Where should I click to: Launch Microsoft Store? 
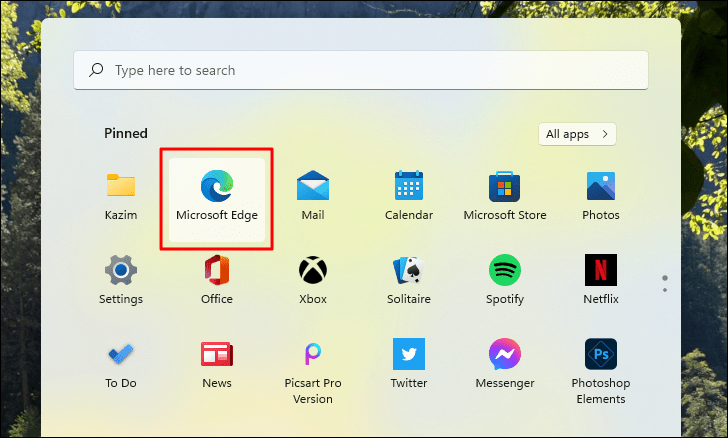tap(505, 196)
